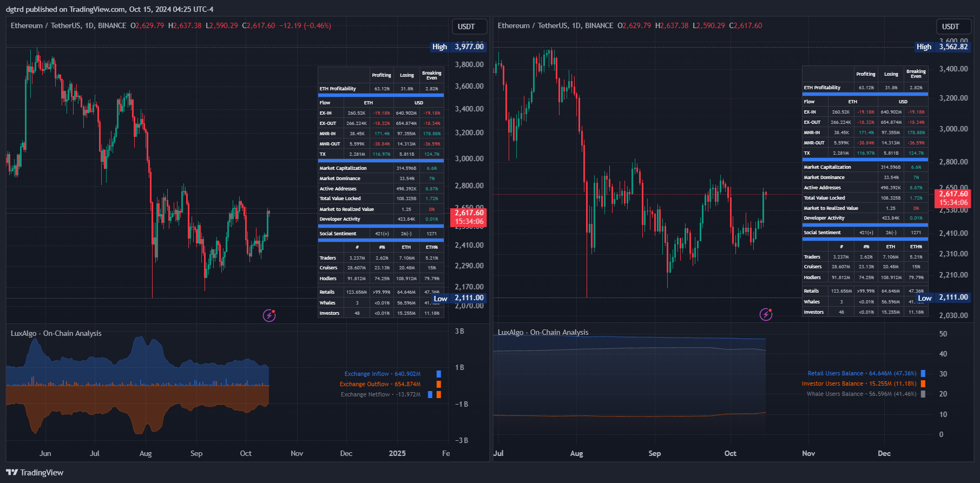Click the blue Retail Users Balance swatch
Image resolution: width=980 pixels, height=483 pixels.
(x=923, y=373)
